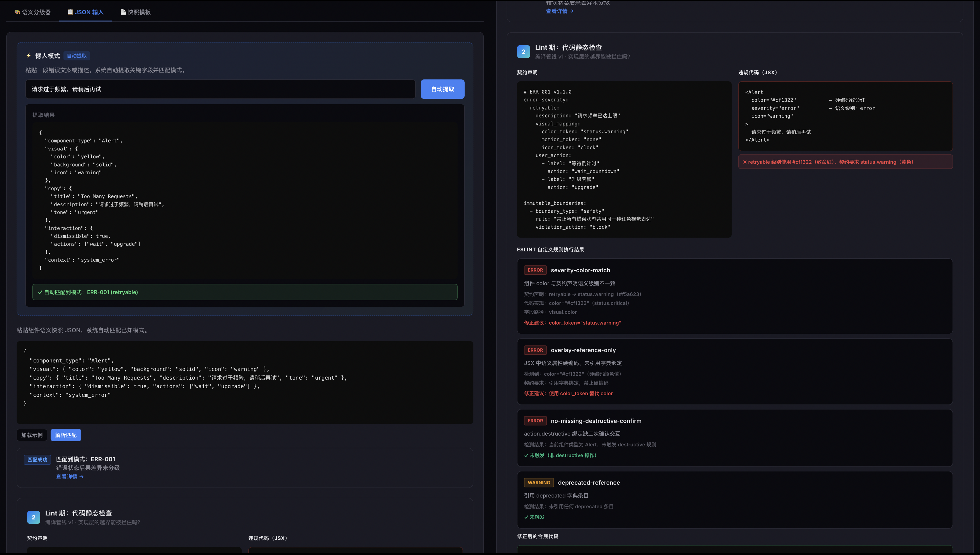Click the no-missing-destructive-confirm rule title

(x=596, y=421)
